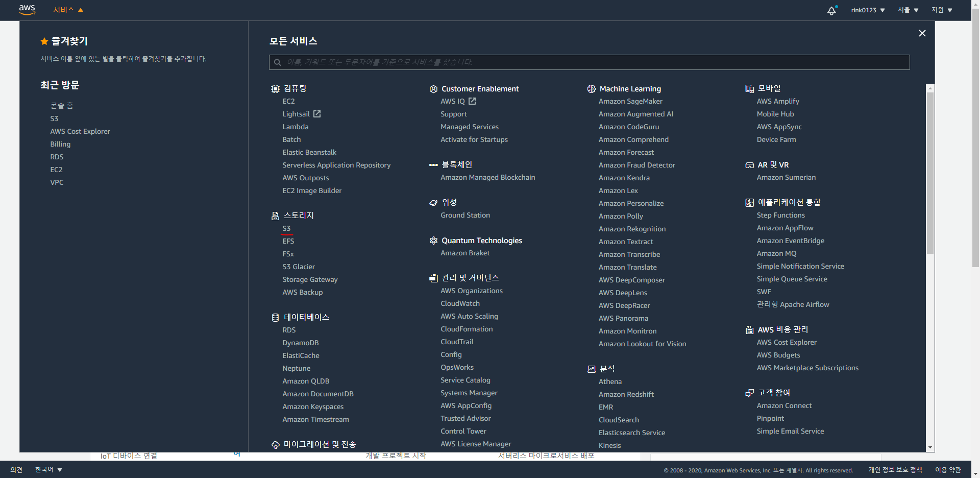
Task: Click the 위성 category icon
Action: coord(433,203)
